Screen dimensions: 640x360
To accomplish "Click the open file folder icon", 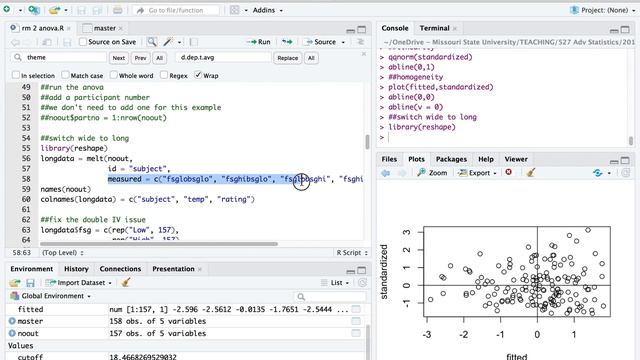I will click(54, 10).
